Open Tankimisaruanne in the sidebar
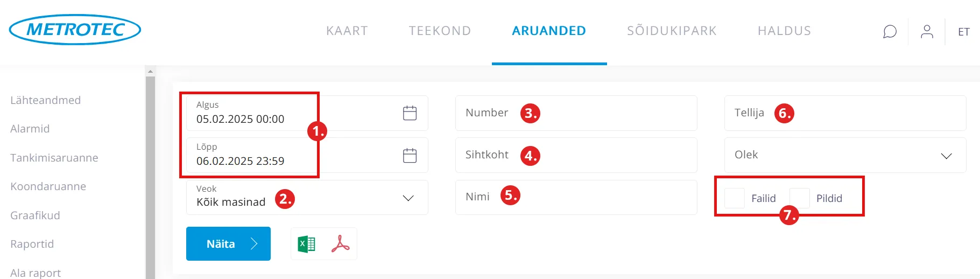This screenshot has width=980, height=279. pyautogui.click(x=54, y=158)
